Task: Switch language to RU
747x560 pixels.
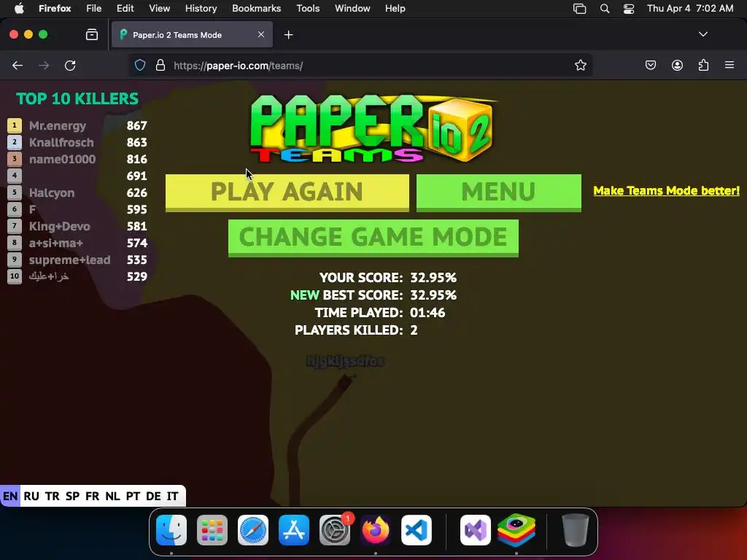Action: coord(31,496)
